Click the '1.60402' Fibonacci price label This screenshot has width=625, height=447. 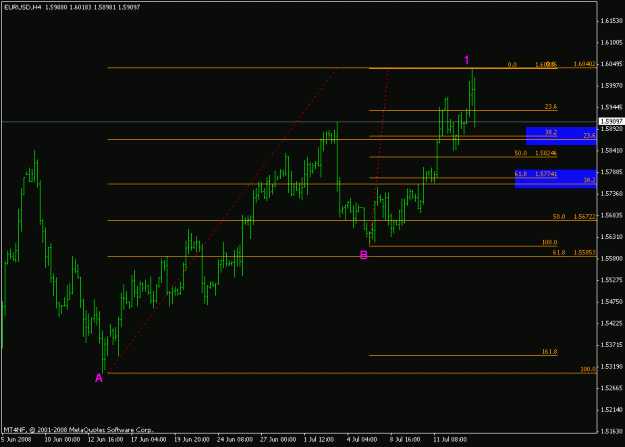click(585, 64)
